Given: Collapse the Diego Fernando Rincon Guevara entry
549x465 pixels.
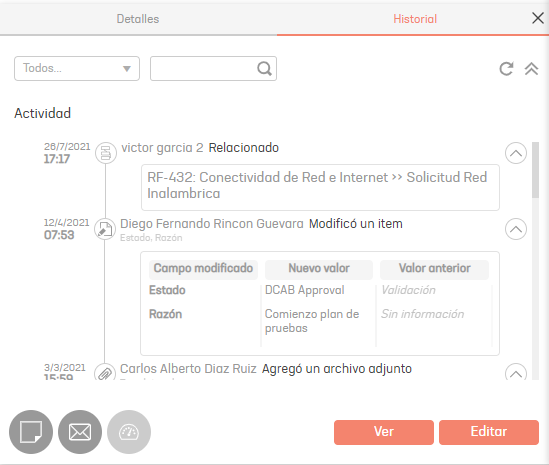Looking at the screenshot, I should point(515,229).
